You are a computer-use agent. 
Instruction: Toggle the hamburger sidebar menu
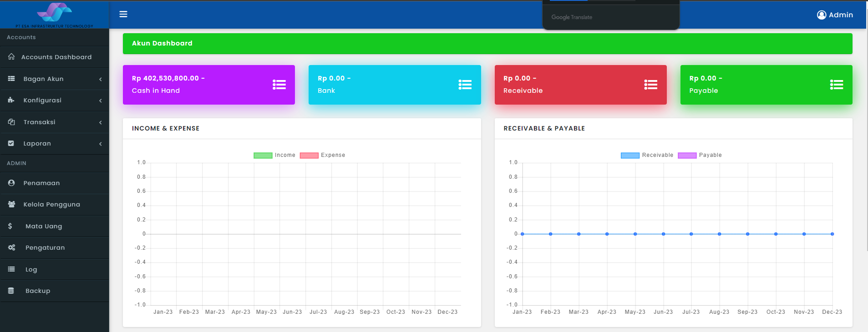pyautogui.click(x=123, y=14)
